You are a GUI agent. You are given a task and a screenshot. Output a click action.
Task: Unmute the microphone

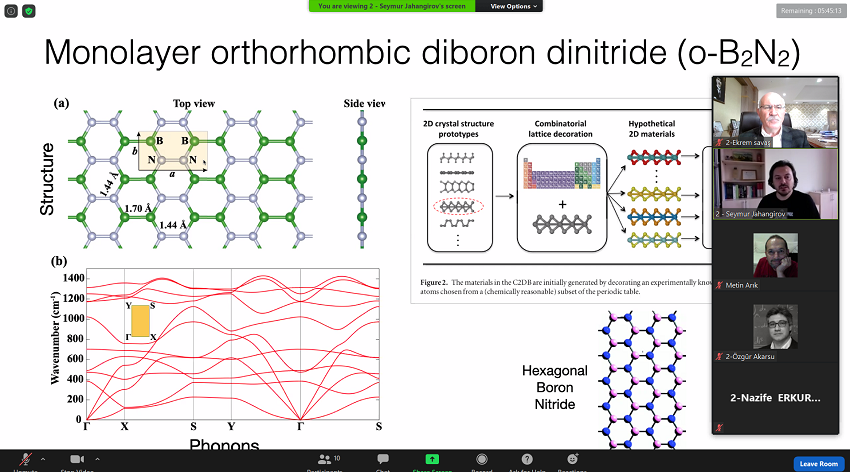[x=25, y=460]
